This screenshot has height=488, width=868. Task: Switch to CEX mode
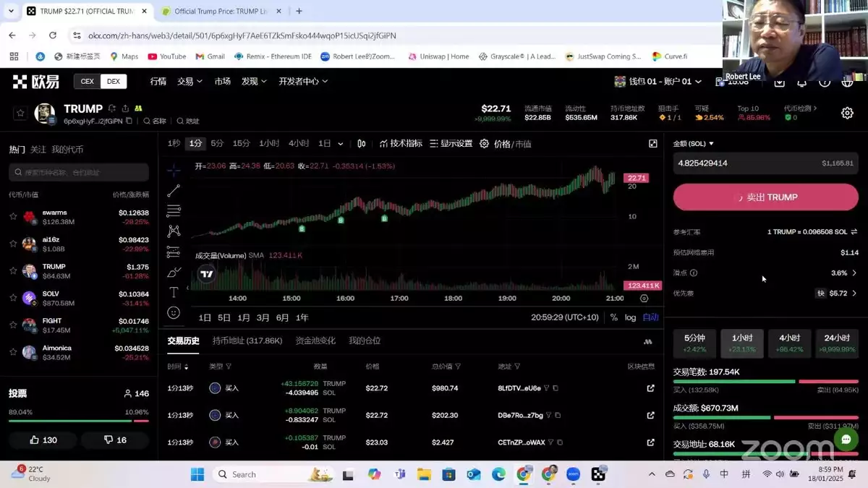[x=88, y=82]
